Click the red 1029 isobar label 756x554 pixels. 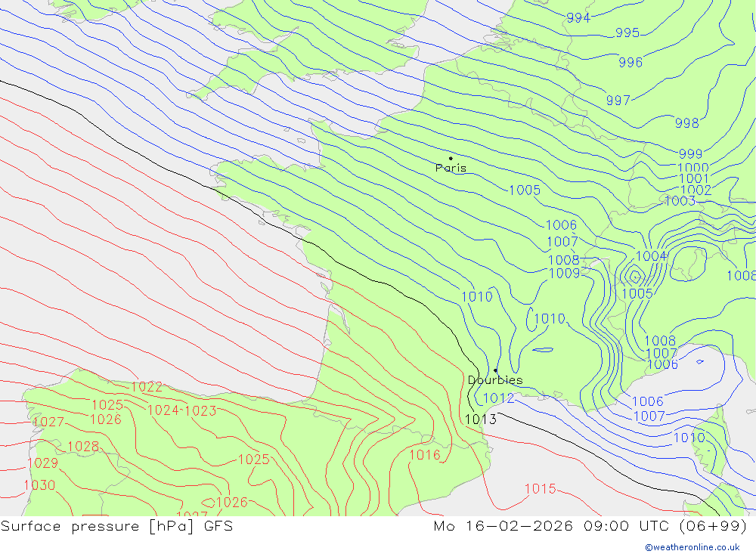(43, 463)
